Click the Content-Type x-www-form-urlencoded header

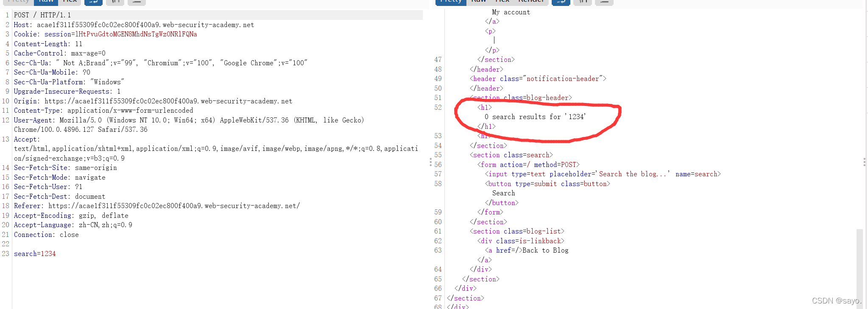point(103,111)
